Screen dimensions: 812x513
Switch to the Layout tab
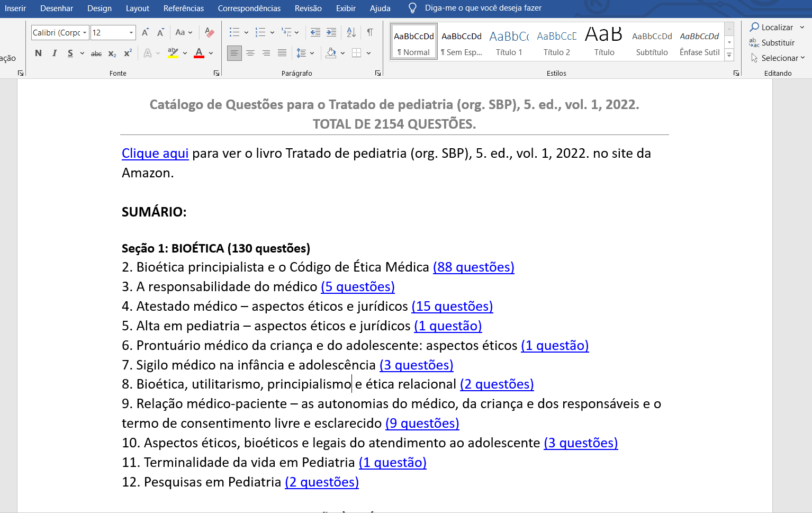[x=137, y=8]
